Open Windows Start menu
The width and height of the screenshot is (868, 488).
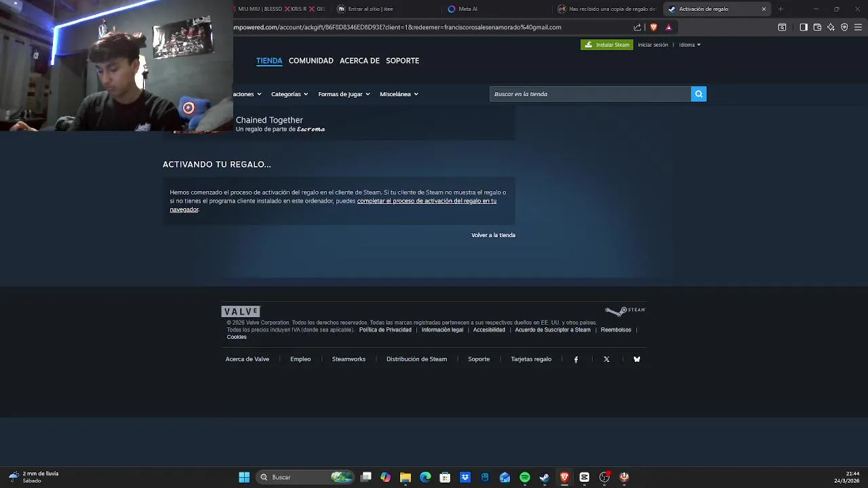tap(244, 477)
